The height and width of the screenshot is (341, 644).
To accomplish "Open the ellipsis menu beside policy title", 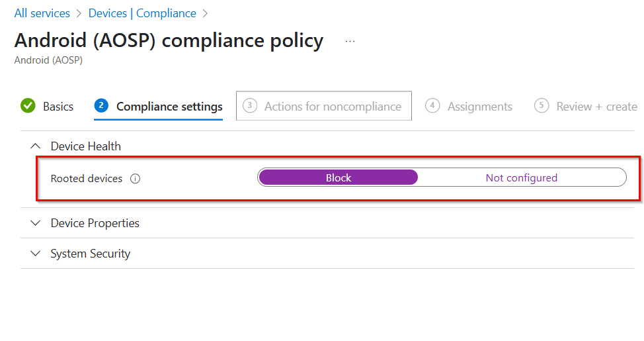I will coord(350,41).
